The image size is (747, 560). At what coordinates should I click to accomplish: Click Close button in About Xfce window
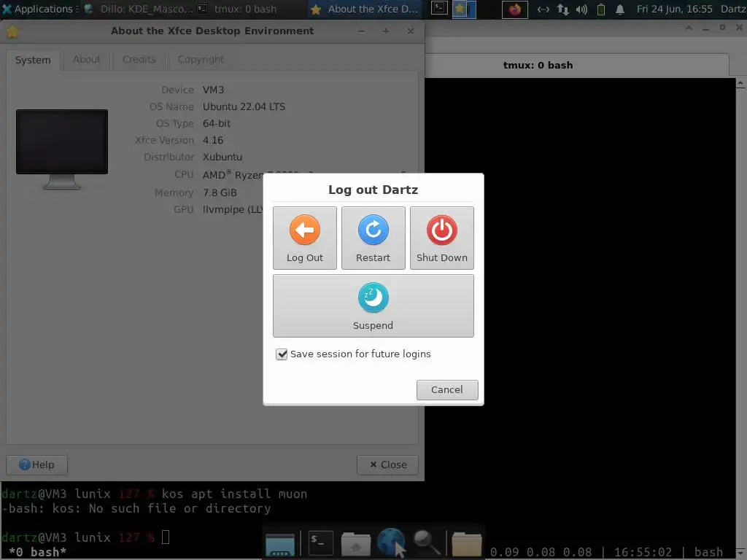pos(388,464)
